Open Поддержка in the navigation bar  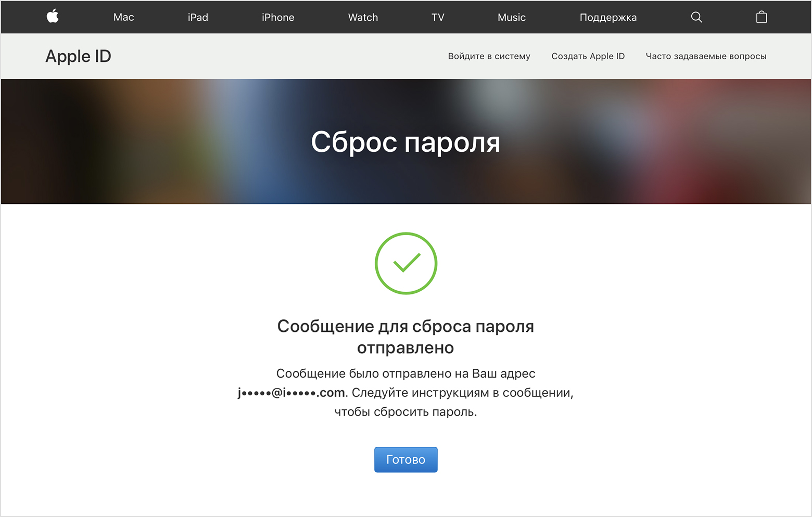coord(608,17)
